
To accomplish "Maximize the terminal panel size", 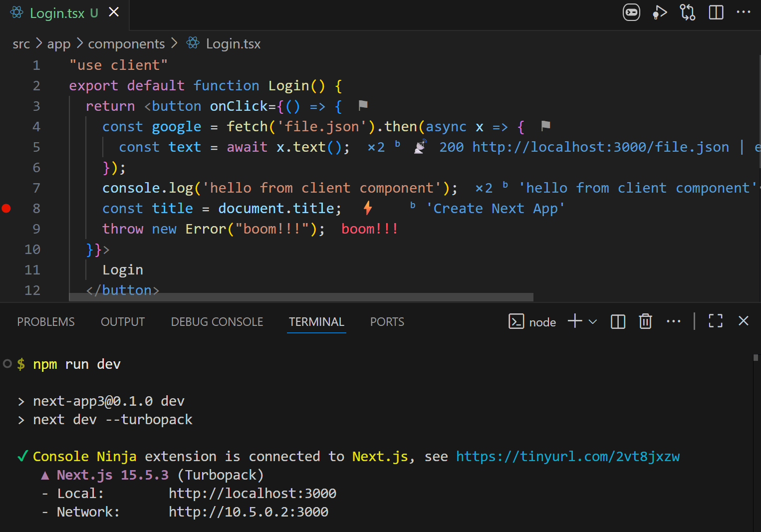I will coord(715,321).
